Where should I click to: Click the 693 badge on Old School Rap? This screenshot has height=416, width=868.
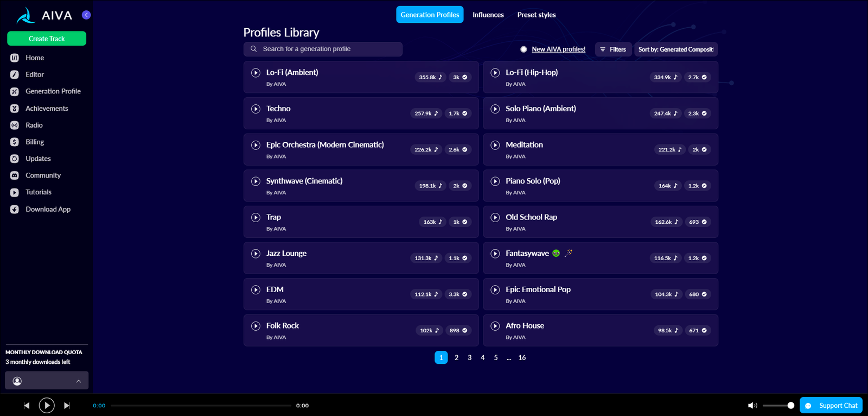click(x=698, y=222)
